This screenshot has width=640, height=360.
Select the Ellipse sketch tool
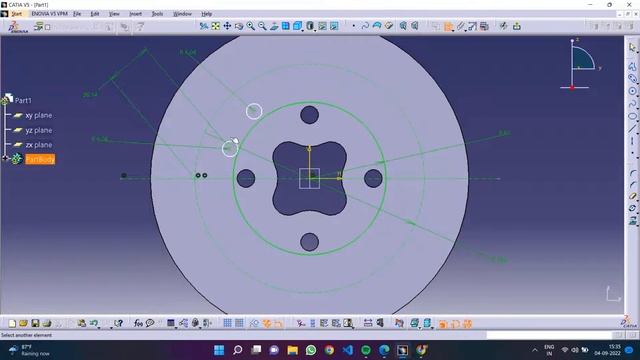coord(632,116)
